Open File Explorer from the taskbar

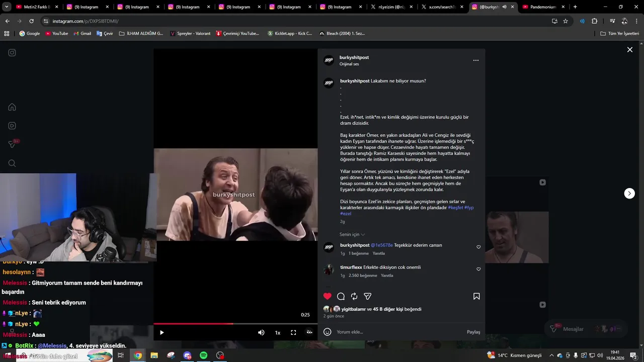[154, 355]
